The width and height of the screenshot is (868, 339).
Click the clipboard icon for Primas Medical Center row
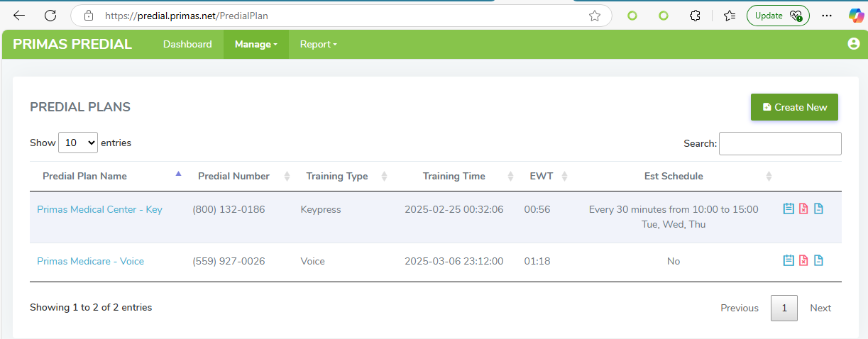click(788, 209)
